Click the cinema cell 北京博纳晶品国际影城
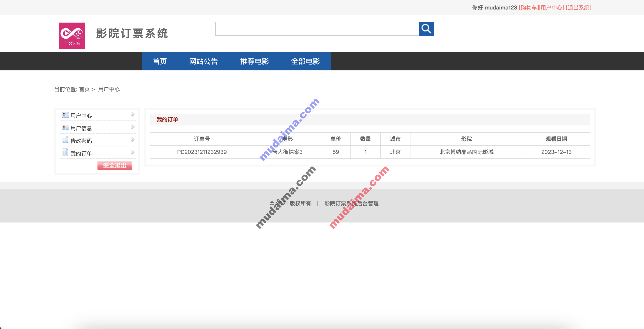This screenshot has height=329, width=644. pyautogui.click(x=466, y=152)
